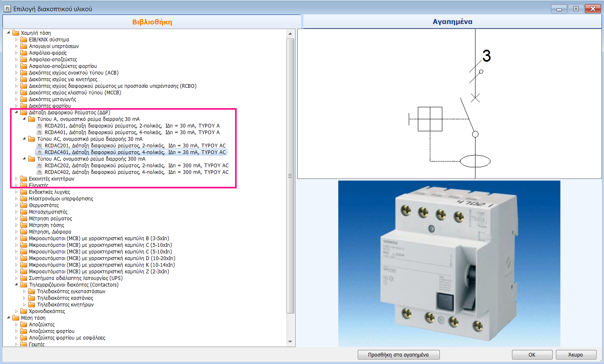Cancel with the Άκυρο button
This screenshot has height=364, width=604.
tap(575, 355)
